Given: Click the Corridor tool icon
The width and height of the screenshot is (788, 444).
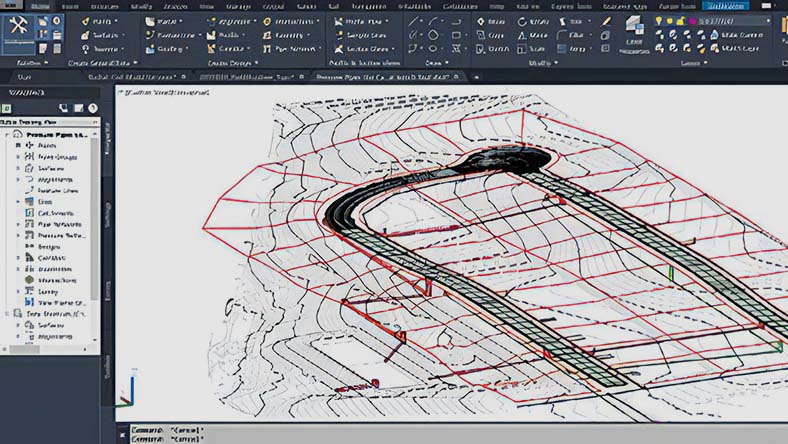Looking at the screenshot, I should coord(212,49).
